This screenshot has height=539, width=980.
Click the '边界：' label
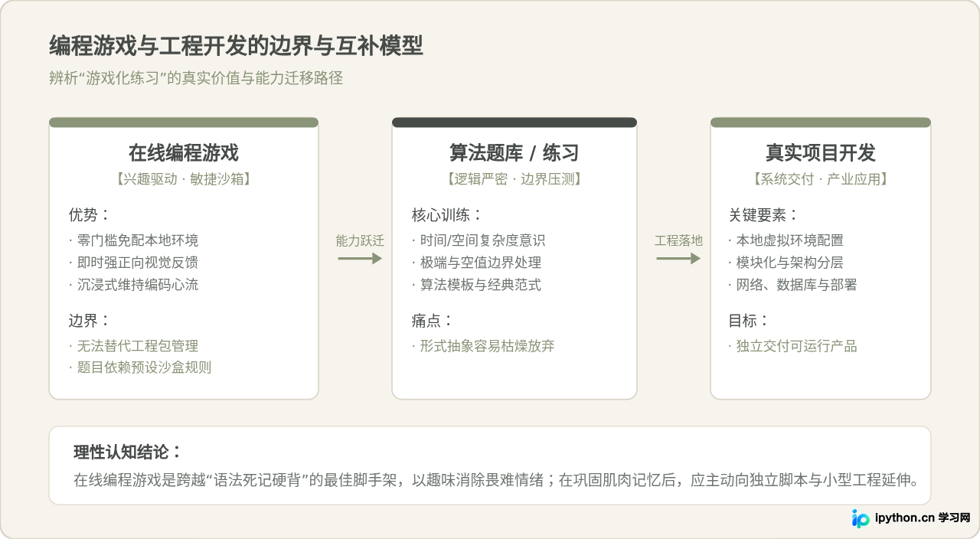[90, 320]
